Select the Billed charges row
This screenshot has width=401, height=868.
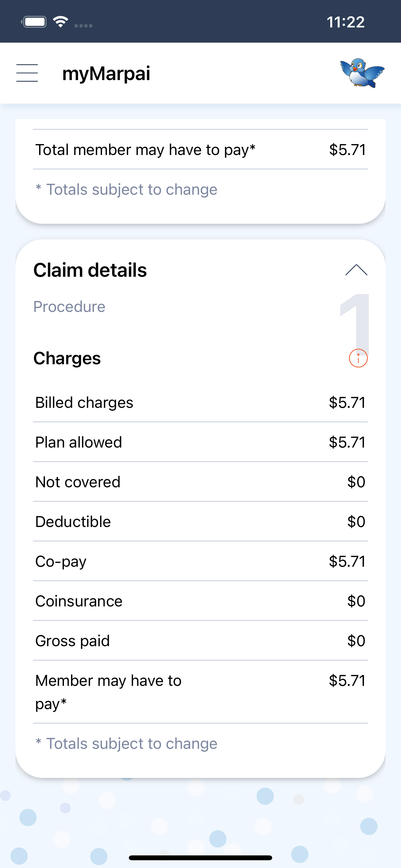(200, 402)
